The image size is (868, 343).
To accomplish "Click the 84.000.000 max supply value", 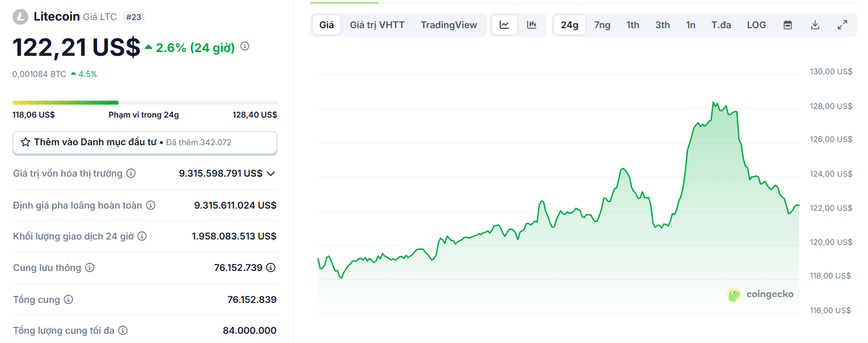I will tap(249, 331).
